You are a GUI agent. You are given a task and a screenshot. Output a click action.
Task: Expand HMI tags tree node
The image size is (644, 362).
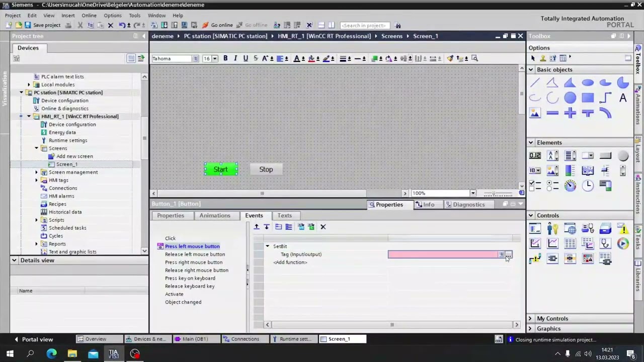click(37, 180)
